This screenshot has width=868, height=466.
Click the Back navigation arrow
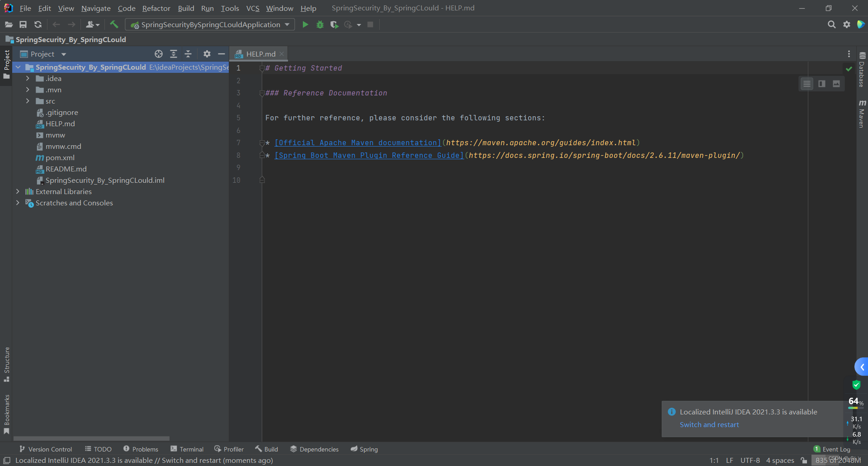[56, 24]
